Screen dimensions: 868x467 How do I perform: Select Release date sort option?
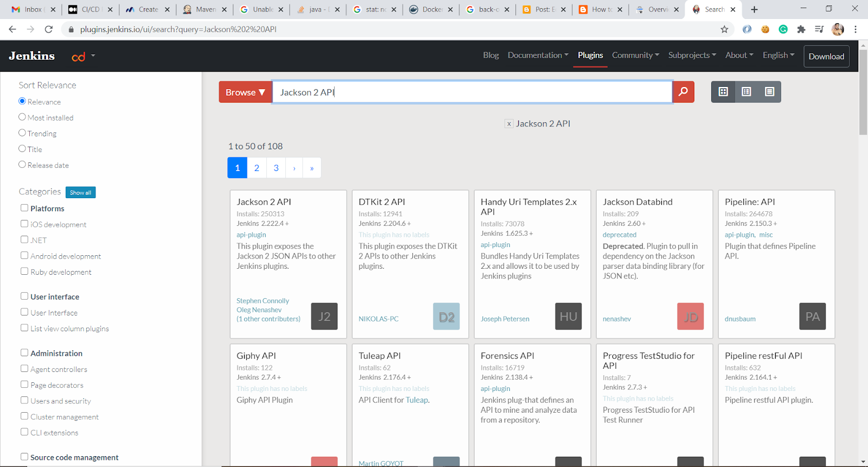[22, 164]
